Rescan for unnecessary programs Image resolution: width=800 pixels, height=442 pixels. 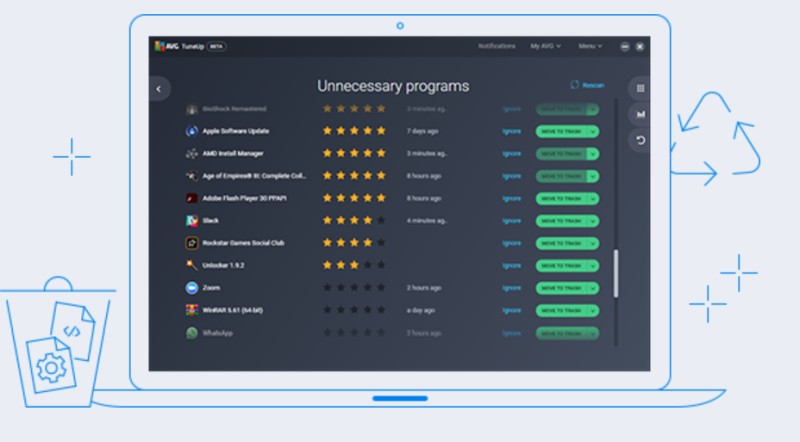pos(587,85)
